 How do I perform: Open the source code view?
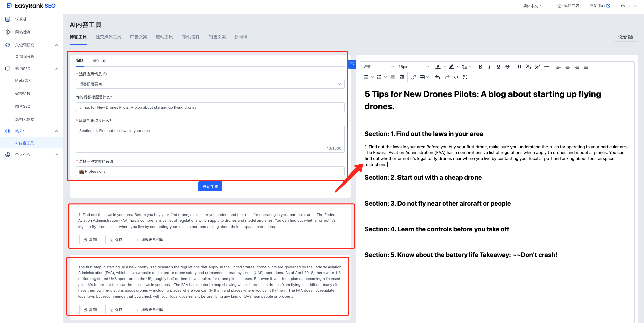456,77
